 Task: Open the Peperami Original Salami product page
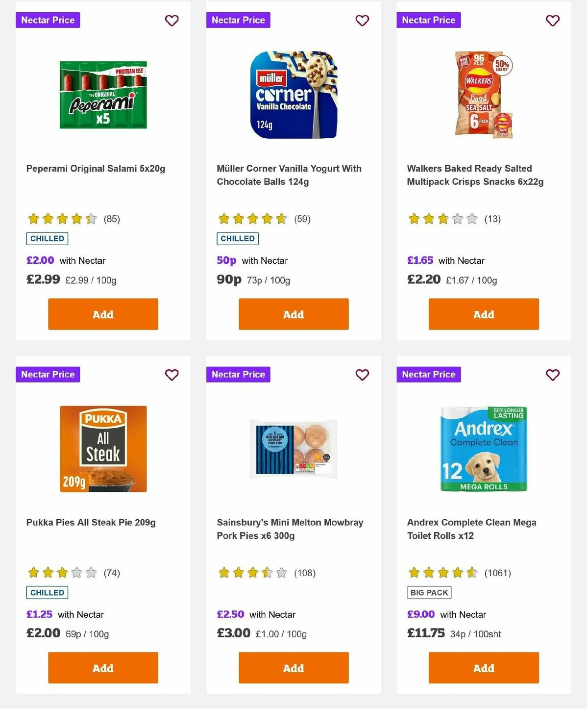point(96,168)
